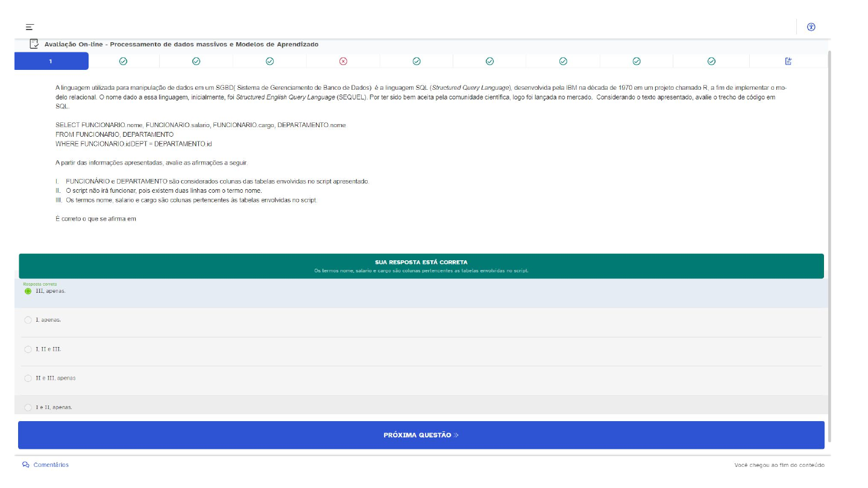The image size is (868, 488).
Task: Open the results summary icon tab
Action: click(788, 61)
